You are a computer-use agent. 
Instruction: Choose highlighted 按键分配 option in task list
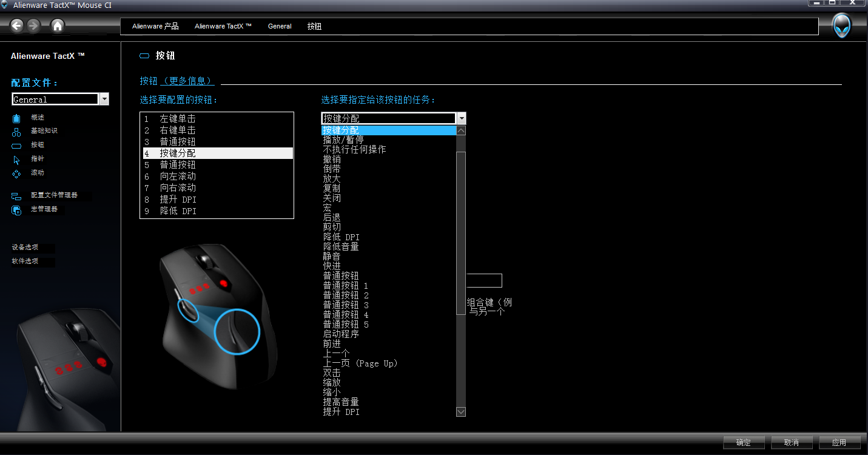point(389,130)
